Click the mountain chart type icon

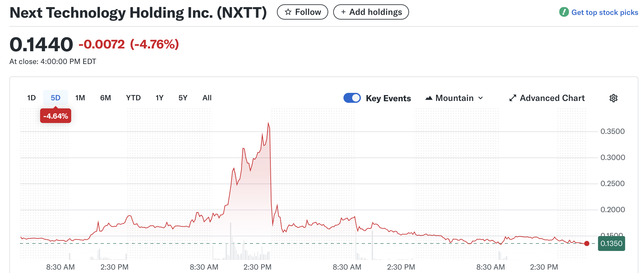click(429, 98)
